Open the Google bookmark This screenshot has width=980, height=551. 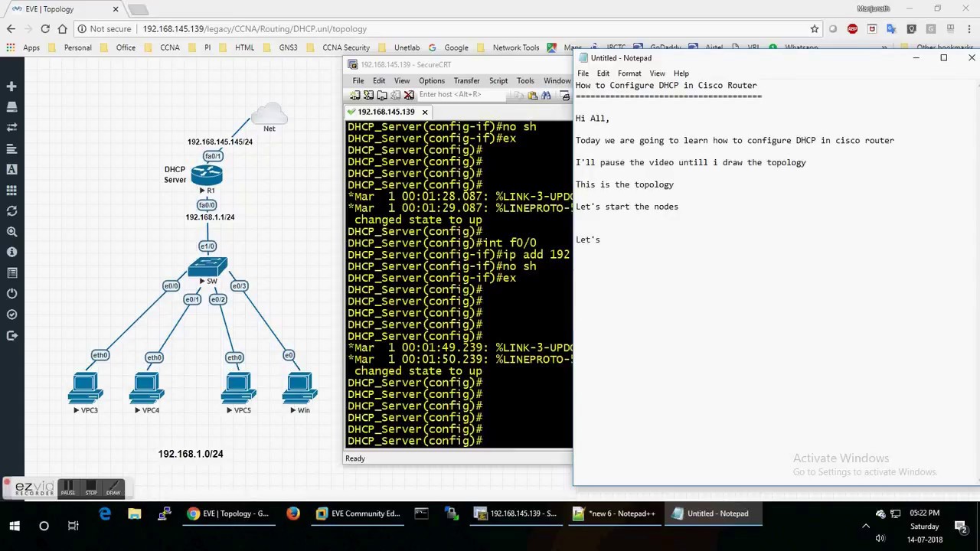point(449,47)
